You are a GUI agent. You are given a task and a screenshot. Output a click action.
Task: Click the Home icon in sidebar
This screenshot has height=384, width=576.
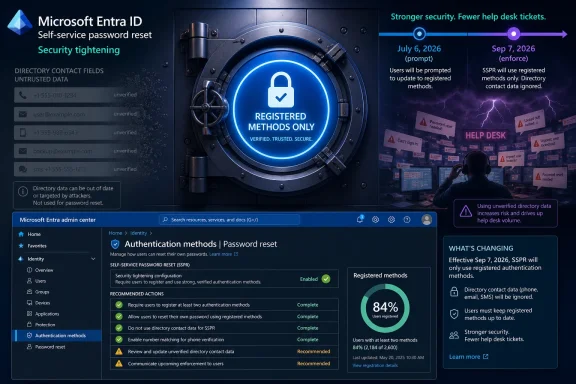point(21,234)
